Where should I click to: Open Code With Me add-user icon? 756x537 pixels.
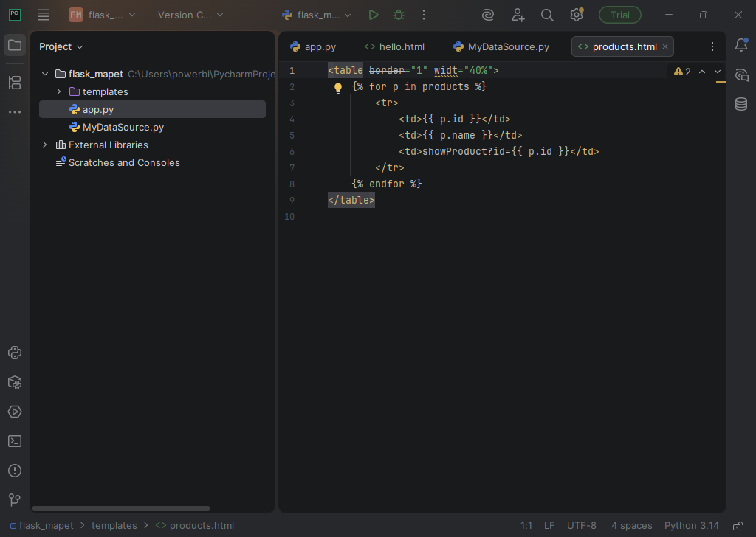click(x=518, y=15)
